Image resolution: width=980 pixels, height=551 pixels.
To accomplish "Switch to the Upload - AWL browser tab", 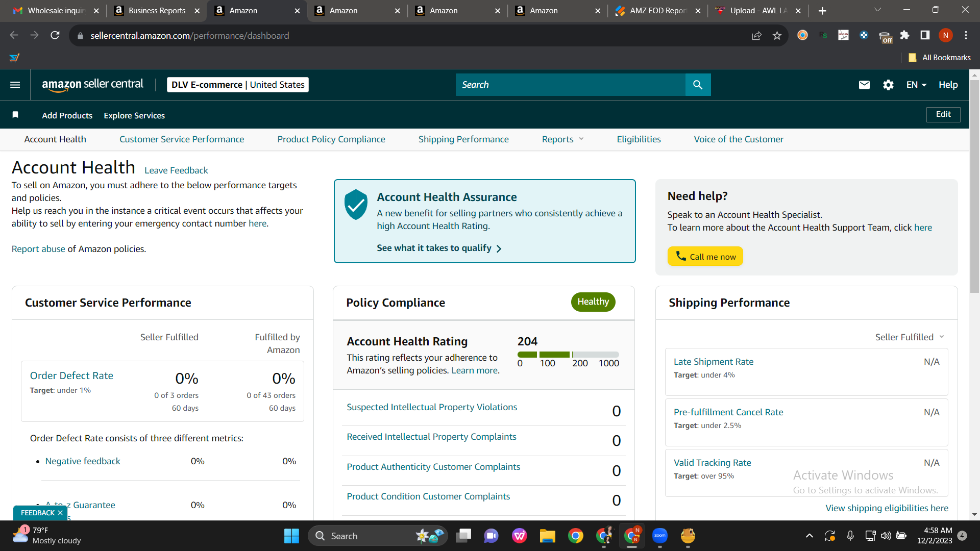I will (x=758, y=11).
